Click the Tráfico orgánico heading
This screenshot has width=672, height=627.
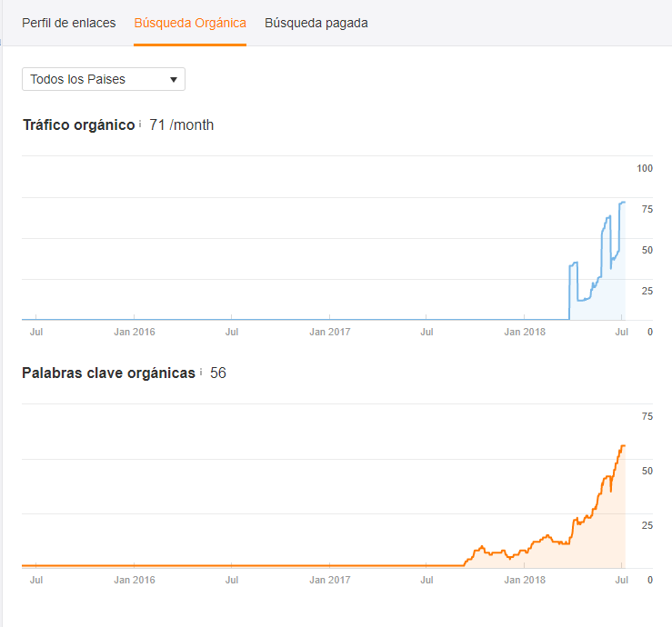78,125
